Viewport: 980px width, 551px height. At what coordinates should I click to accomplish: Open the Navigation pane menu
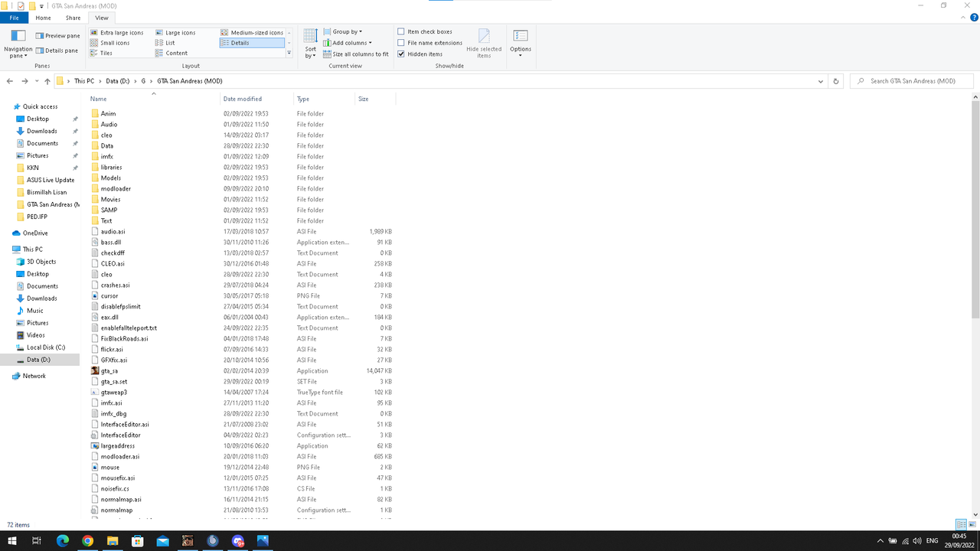pos(18,44)
